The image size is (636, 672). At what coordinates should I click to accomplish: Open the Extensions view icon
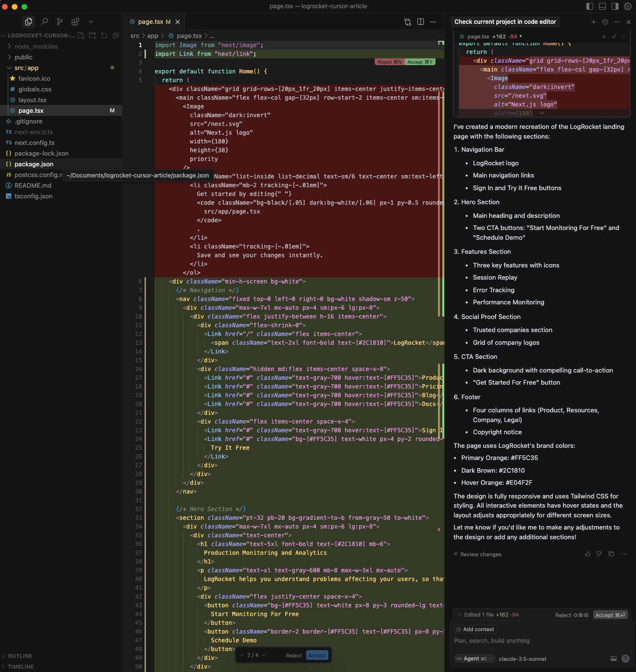pyautogui.click(x=75, y=21)
